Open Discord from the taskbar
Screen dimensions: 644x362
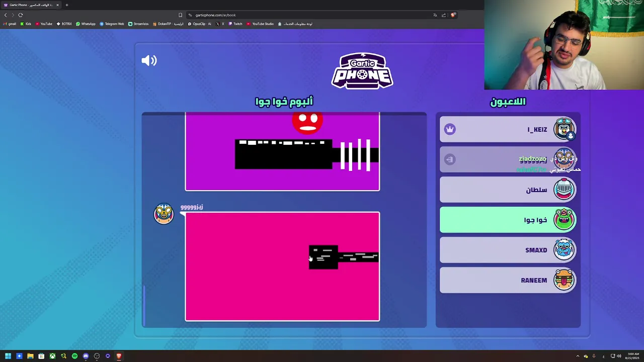click(86, 356)
